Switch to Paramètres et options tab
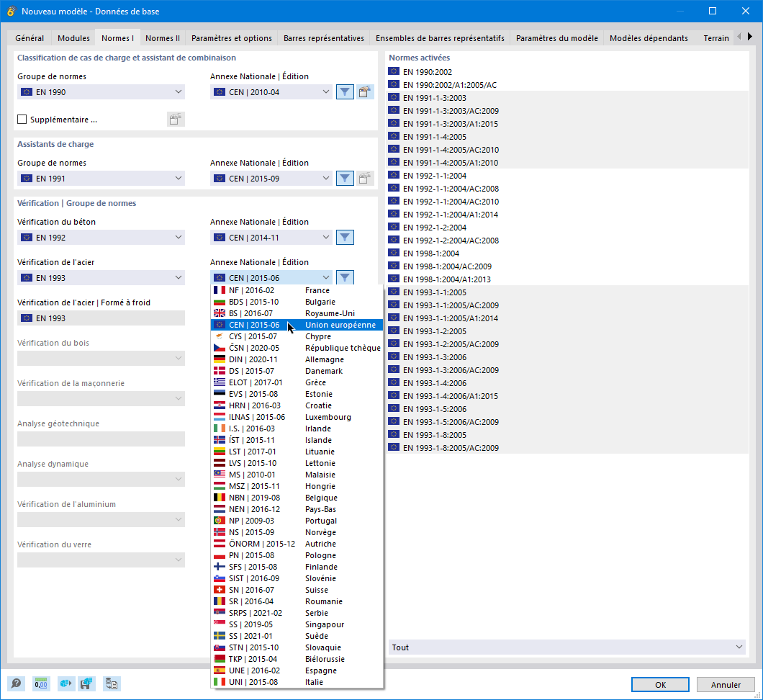The width and height of the screenshot is (763, 700). point(232,38)
